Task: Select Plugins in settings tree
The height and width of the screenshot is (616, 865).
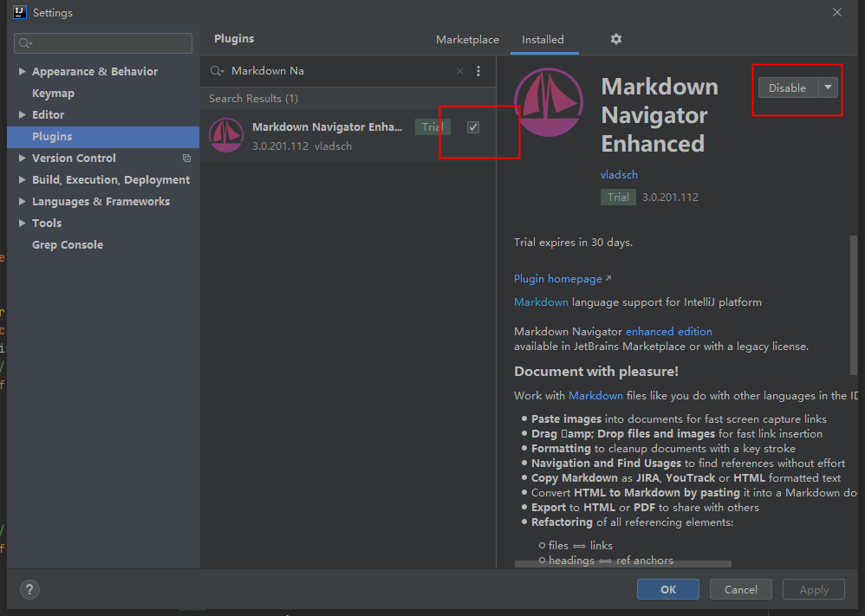Action: point(103,137)
